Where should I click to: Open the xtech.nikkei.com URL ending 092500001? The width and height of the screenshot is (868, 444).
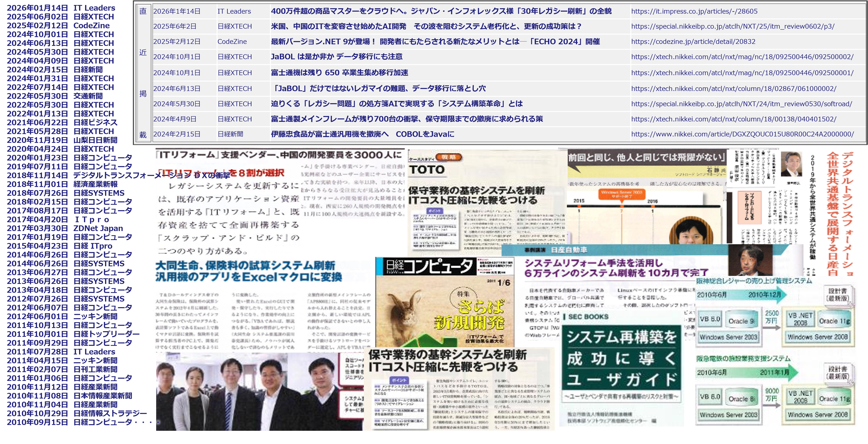coord(742,72)
